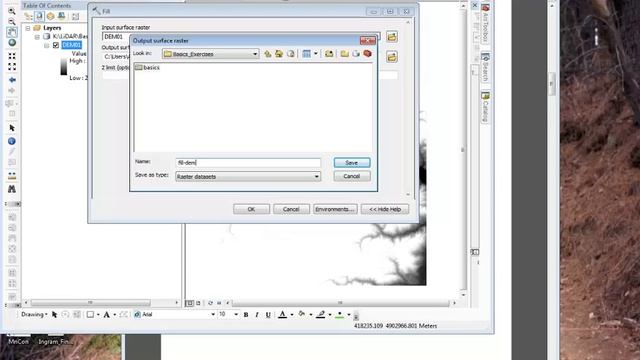The image size is (640, 360).
Task: Toggle DEM01 layer visibility checkbox
Action: pyautogui.click(x=56, y=45)
